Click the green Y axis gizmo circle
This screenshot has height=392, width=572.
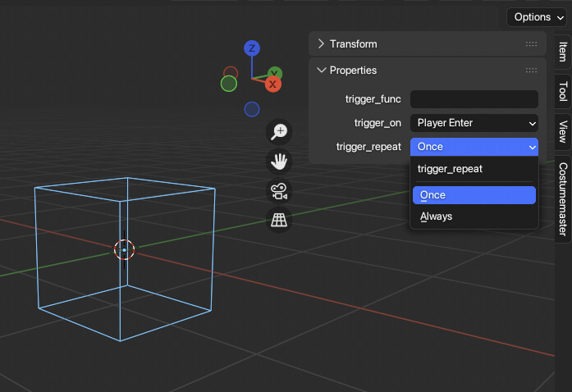tap(229, 84)
